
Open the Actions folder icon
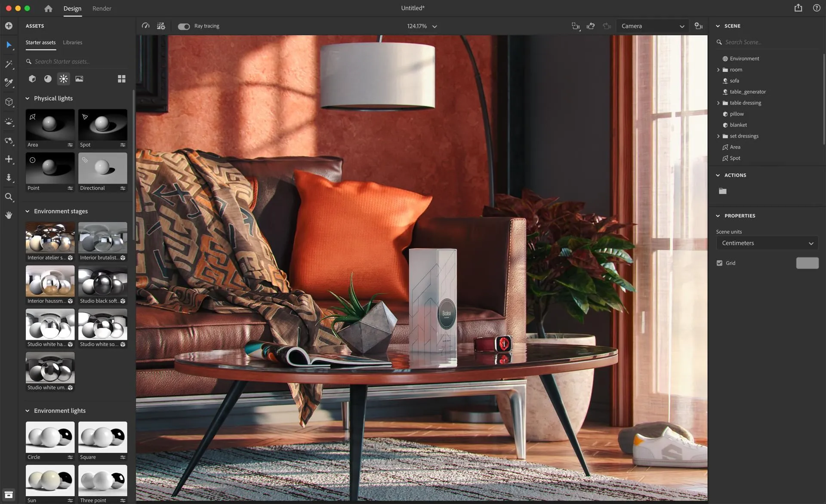[x=722, y=191]
